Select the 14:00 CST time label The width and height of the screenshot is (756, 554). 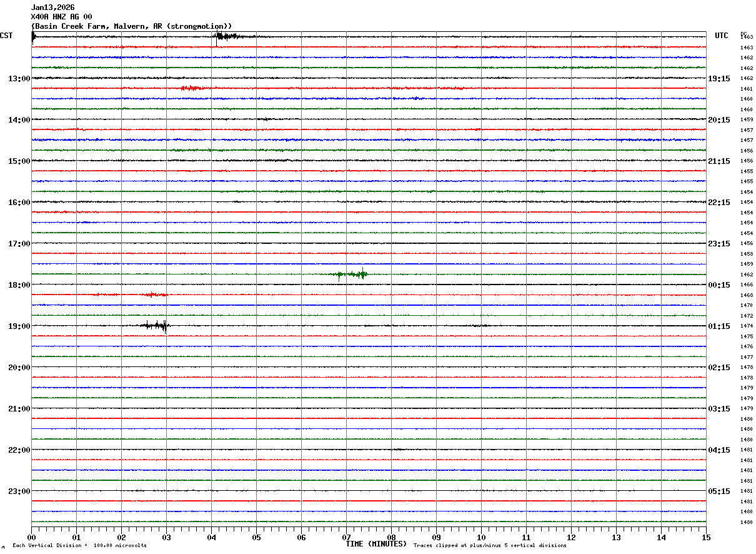[19, 120]
